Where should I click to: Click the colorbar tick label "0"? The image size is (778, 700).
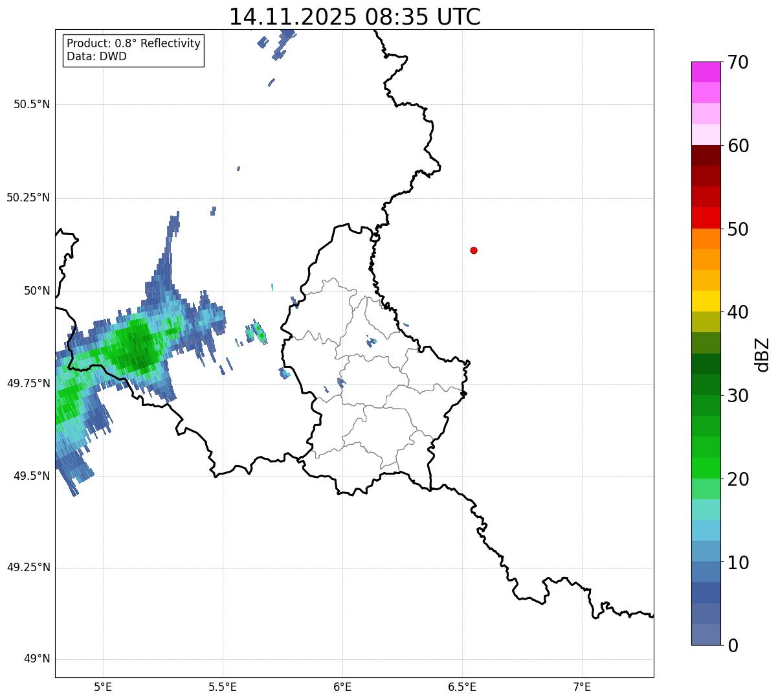tap(733, 646)
